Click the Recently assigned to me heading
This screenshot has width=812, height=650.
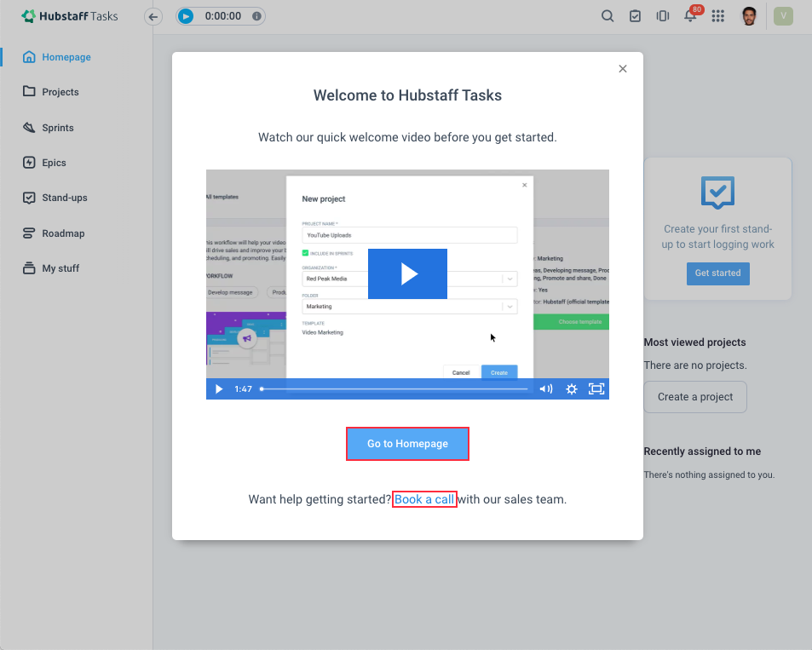702,452
